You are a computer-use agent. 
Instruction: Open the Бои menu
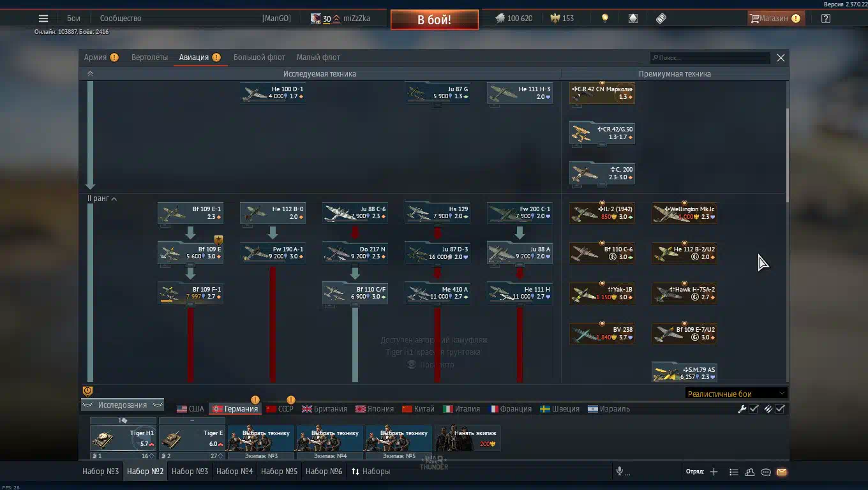point(73,19)
